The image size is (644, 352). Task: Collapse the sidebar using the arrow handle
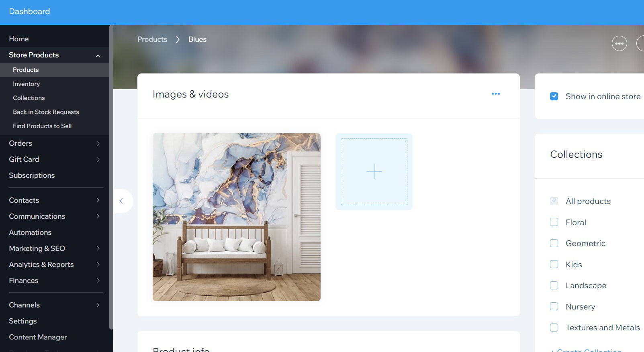coord(121,201)
